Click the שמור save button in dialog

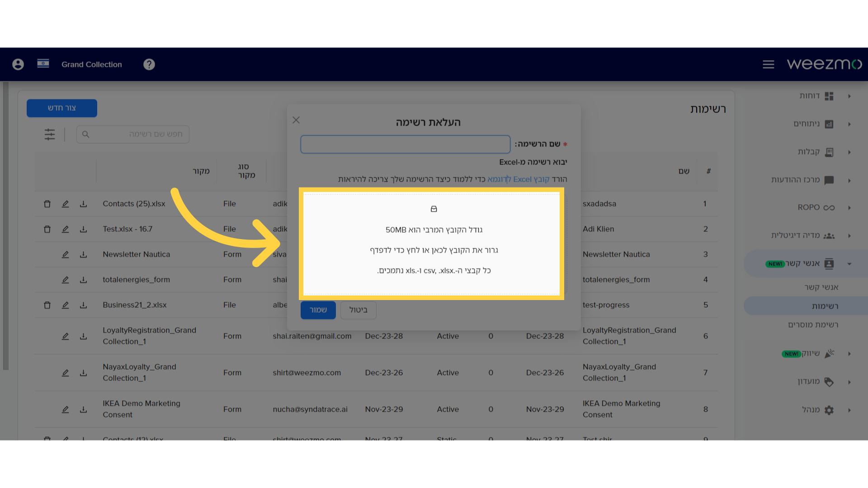318,309
